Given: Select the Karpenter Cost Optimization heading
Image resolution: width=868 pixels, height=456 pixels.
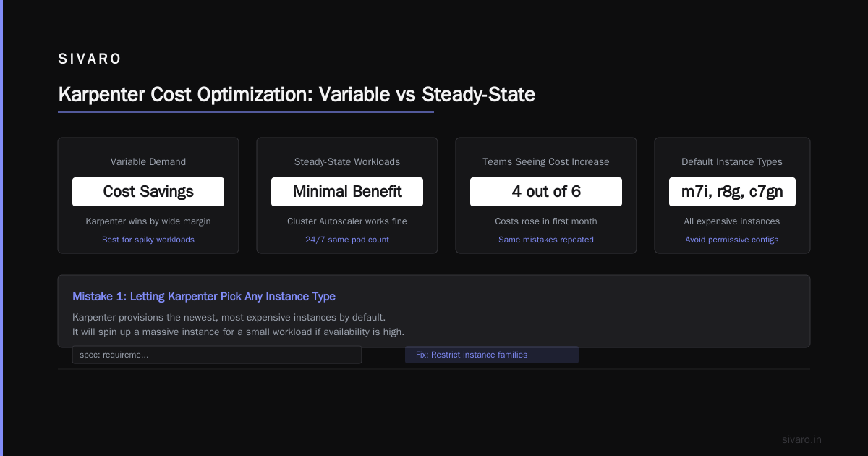Looking at the screenshot, I should (x=297, y=94).
